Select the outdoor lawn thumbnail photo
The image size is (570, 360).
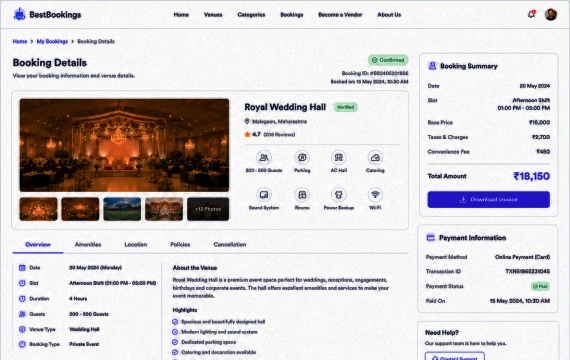pyautogui.click(x=122, y=209)
